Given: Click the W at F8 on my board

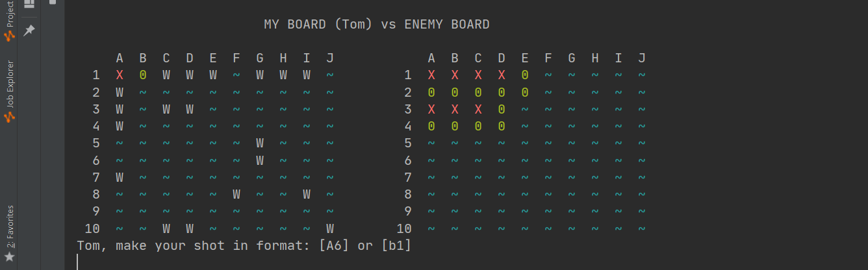Looking at the screenshot, I should [236, 194].
